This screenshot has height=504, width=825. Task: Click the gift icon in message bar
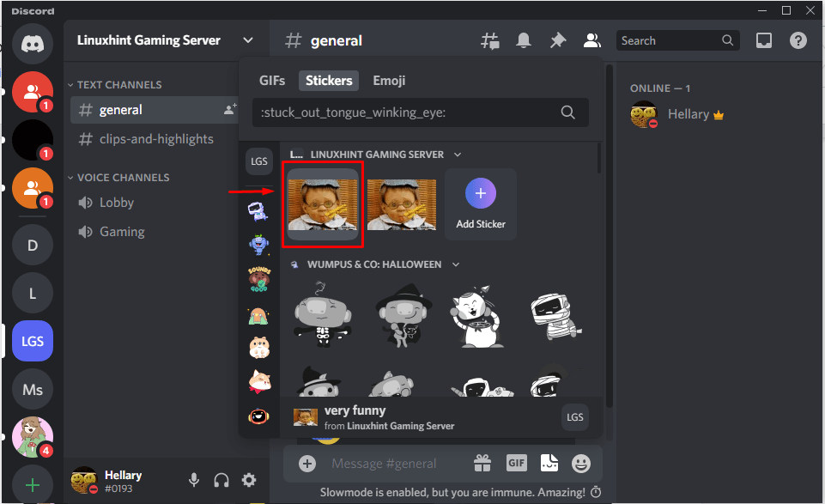(482, 464)
